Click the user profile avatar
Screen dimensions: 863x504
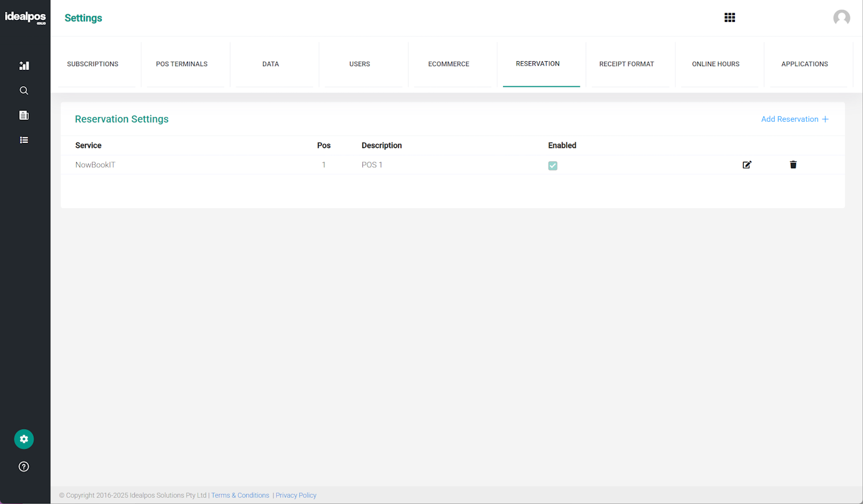point(841,17)
